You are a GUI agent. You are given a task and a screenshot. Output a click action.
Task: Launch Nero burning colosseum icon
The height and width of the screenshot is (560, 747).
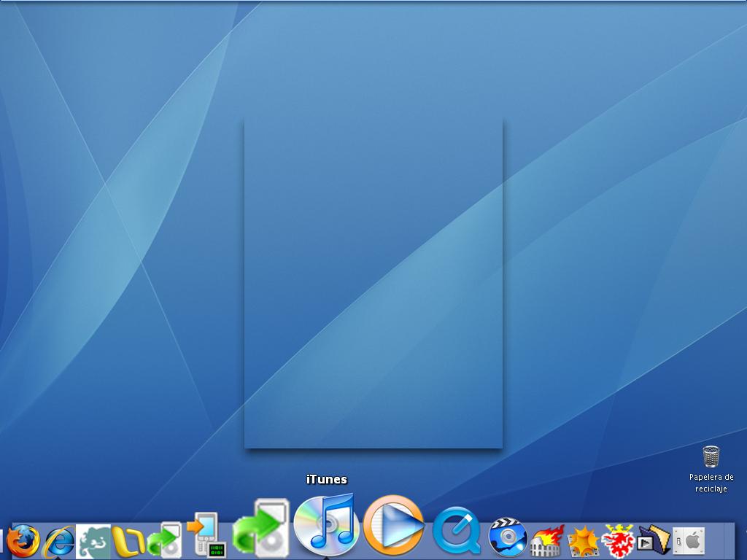(547, 541)
